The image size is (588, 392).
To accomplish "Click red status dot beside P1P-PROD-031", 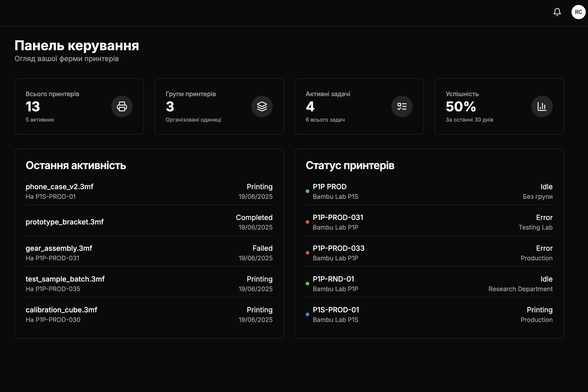I will click(307, 222).
